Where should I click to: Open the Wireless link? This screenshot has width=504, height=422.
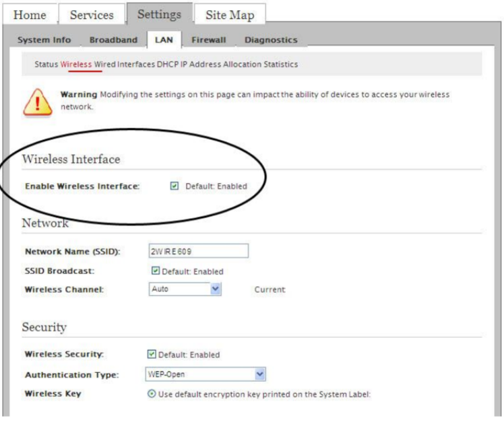76,64
